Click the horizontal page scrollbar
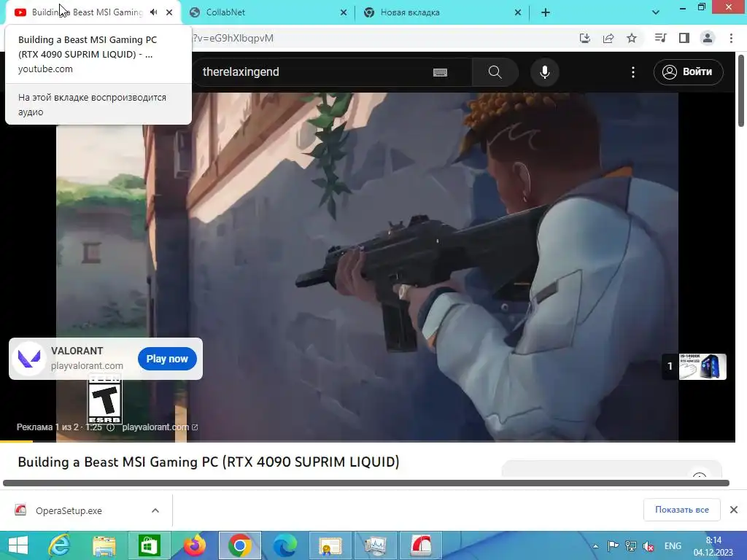 [366, 483]
